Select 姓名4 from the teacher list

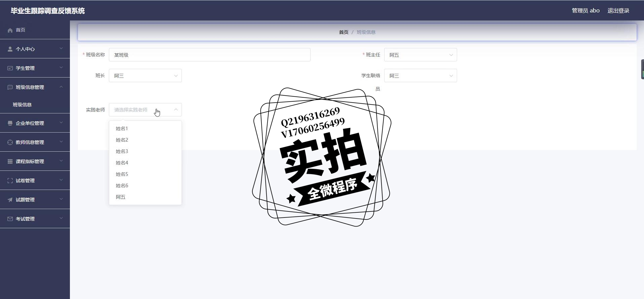(145, 163)
